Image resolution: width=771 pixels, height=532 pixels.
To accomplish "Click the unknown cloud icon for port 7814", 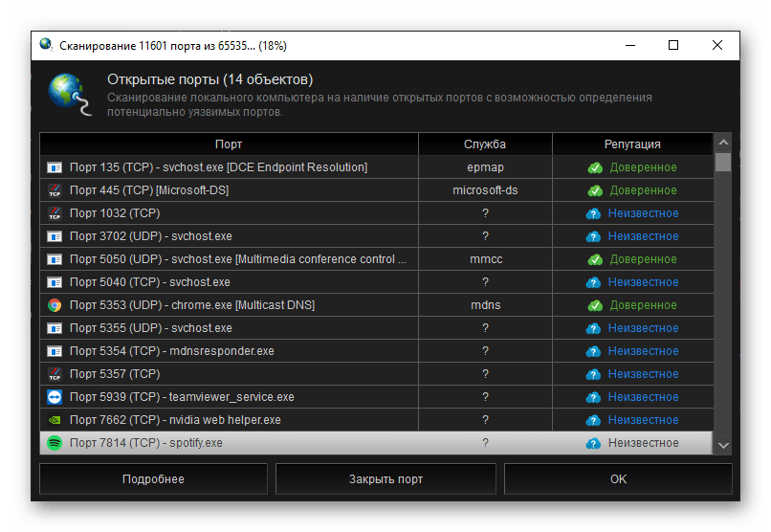I will (593, 444).
